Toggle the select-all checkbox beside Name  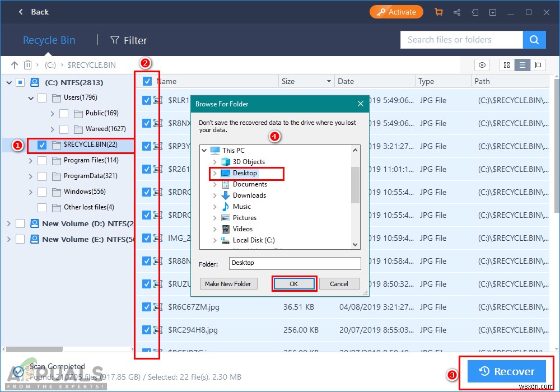147,81
